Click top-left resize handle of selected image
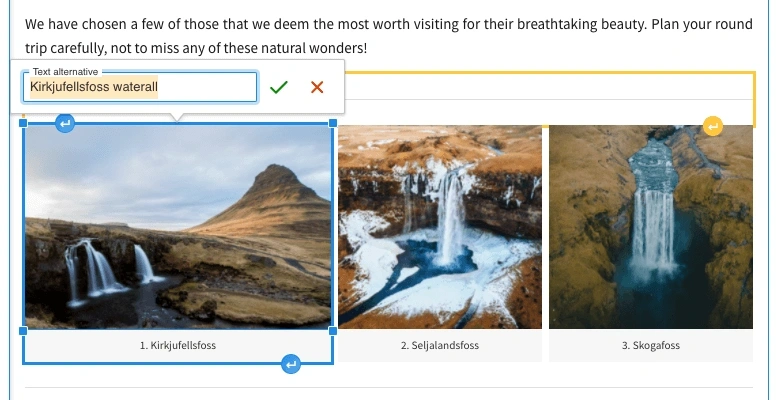The height and width of the screenshot is (400, 779). click(24, 123)
